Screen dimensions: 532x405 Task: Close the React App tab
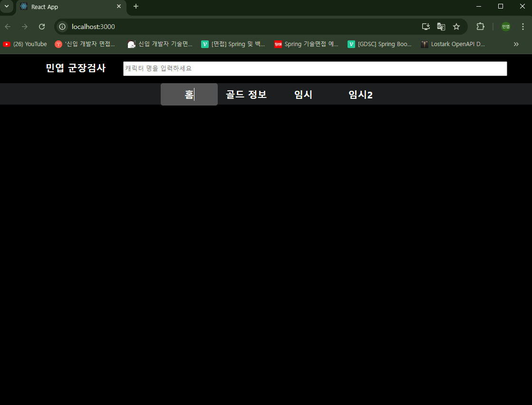click(x=119, y=7)
